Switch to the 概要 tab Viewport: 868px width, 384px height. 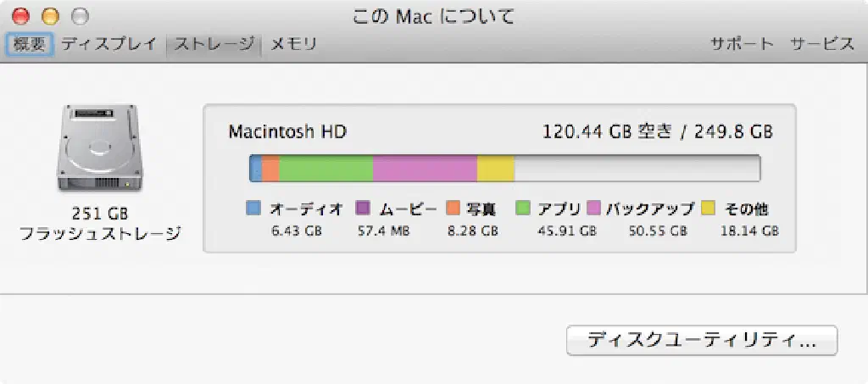click(31, 44)
